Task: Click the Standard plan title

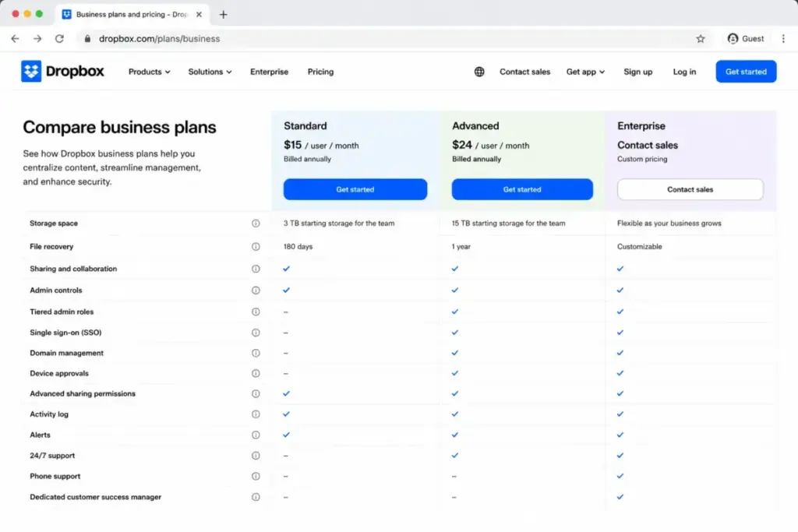Action: tap(305, 125)
